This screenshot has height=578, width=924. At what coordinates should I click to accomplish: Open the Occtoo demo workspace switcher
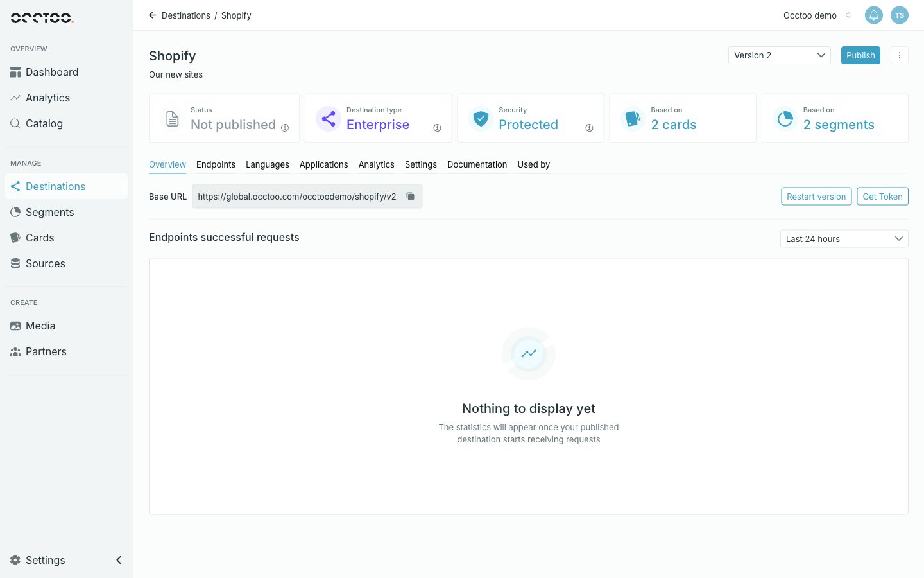point(817,15)
